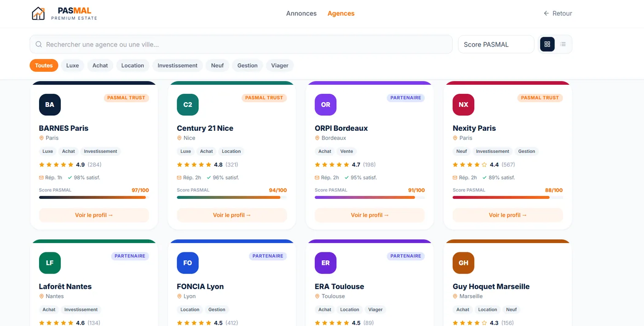Click location pin icon next to Lyon
The image size is (644, 326).
click(179, 297)
